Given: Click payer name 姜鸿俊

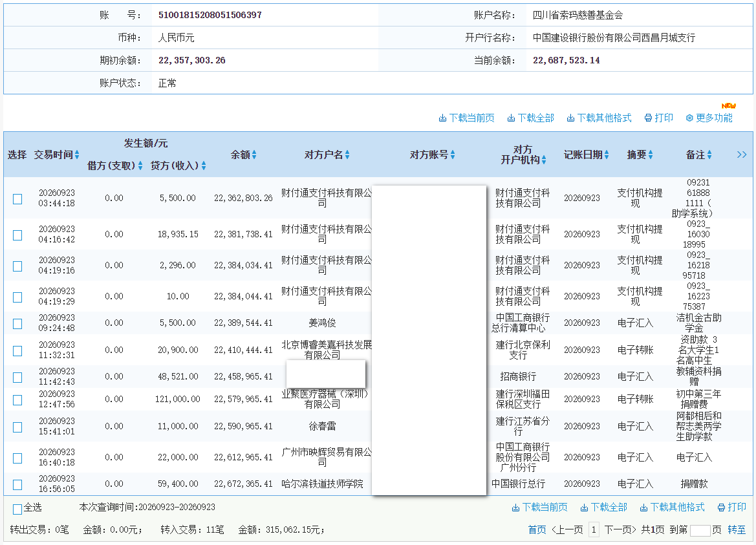Looking at the screenshot, I should 322,323.
